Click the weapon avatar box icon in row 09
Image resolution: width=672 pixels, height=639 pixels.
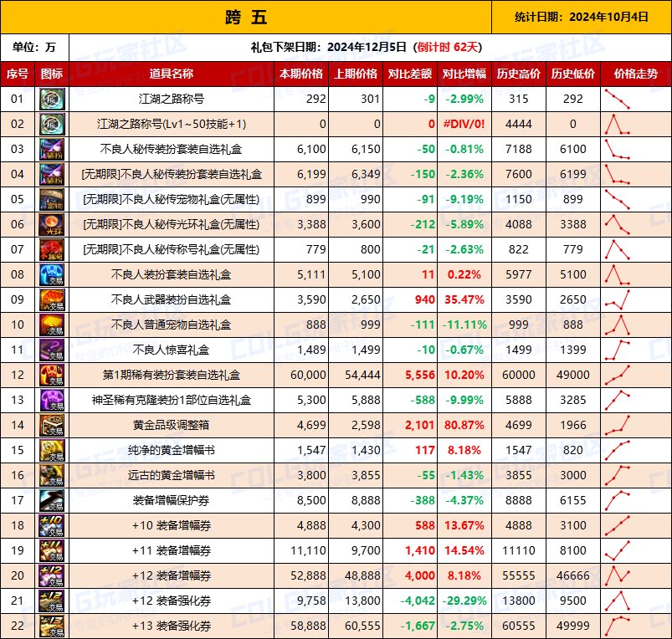tap(52, 299)
